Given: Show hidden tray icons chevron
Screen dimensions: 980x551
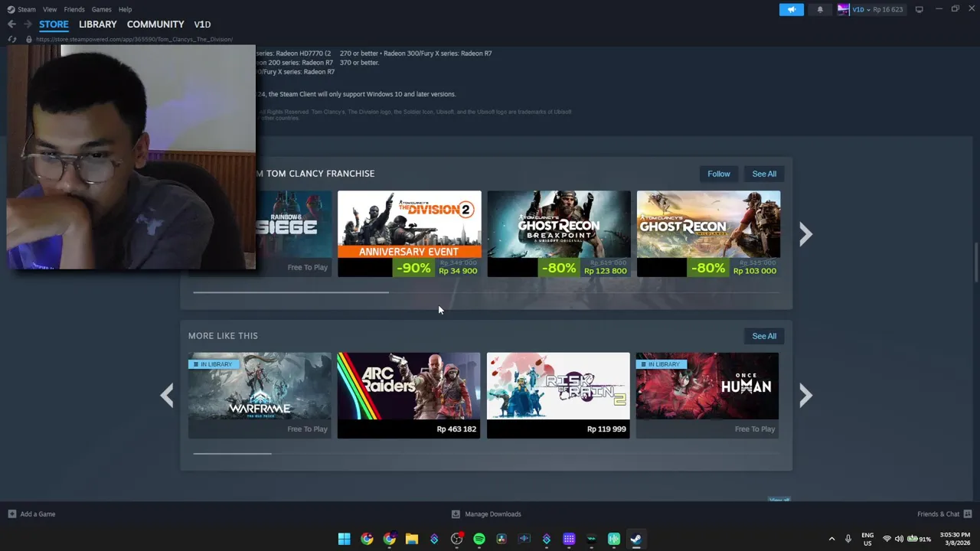Looking at the screenshot, I should click(832, 539).
